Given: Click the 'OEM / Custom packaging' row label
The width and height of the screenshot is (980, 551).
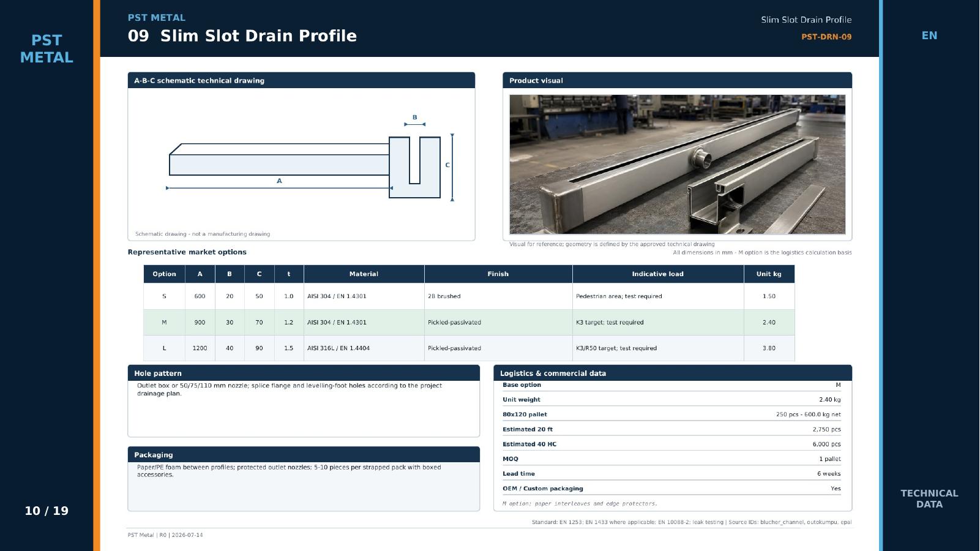Looking at the screenshot, I should 542,489.
